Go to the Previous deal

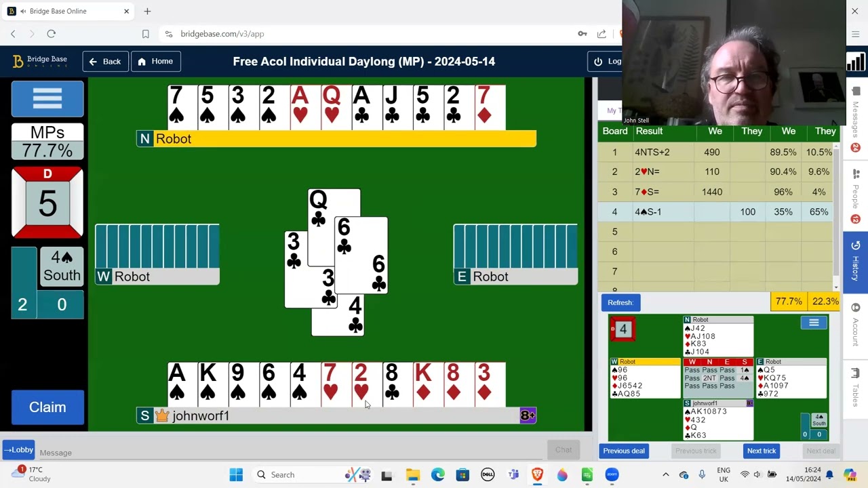pos(624,451)
